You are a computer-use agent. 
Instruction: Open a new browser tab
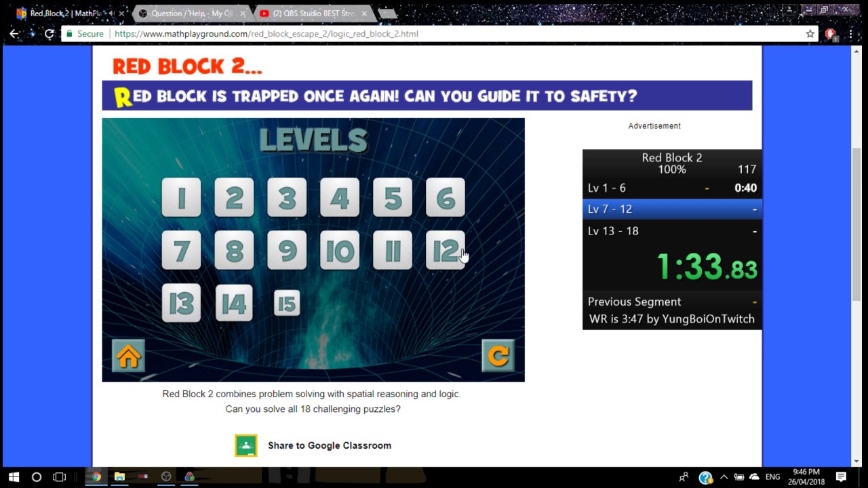[387, 14]
